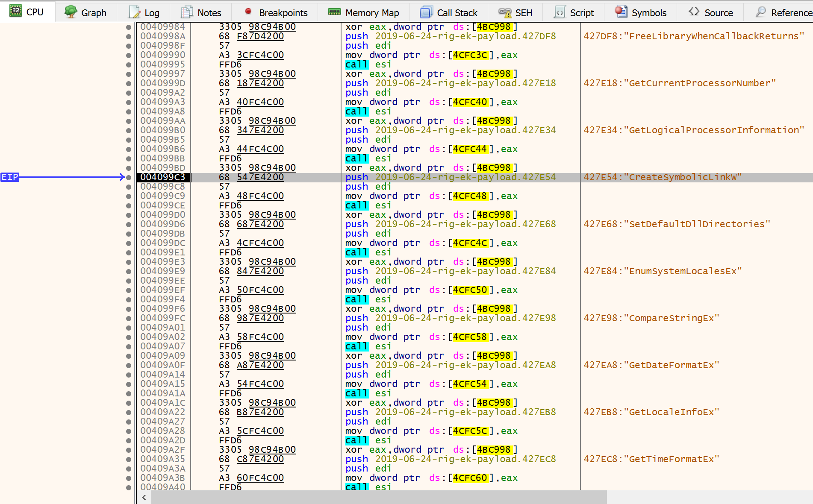Click the Memory Map chip icon
Screen dimensions: 813x504
(x=335, y=12)
